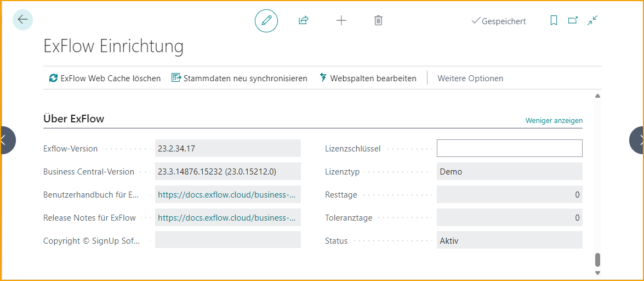Click the bookmark icon
The image size is (644, 281).
pos(554,21)
